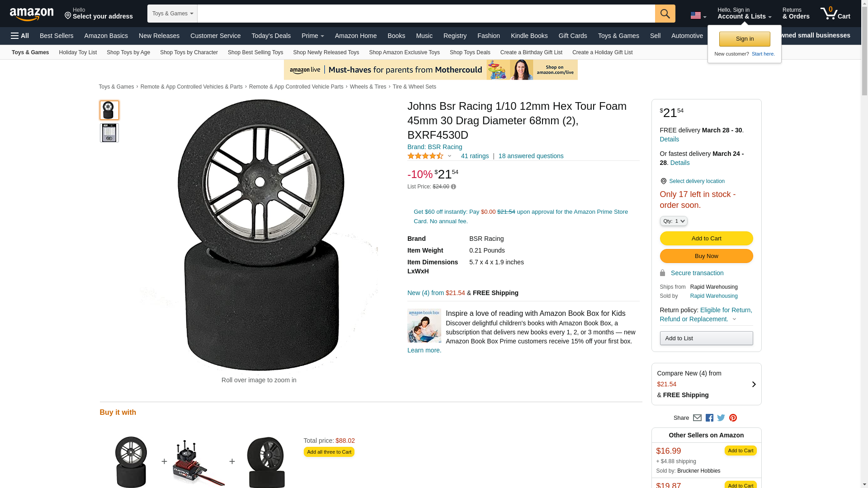This screenshot has width=868, height=488.
Task: Share product on Twitter
Action: (721, 418)
